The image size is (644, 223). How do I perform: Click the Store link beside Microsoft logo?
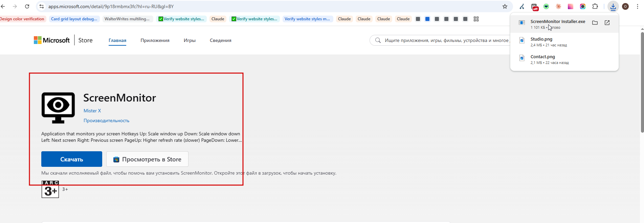(85, 40)
